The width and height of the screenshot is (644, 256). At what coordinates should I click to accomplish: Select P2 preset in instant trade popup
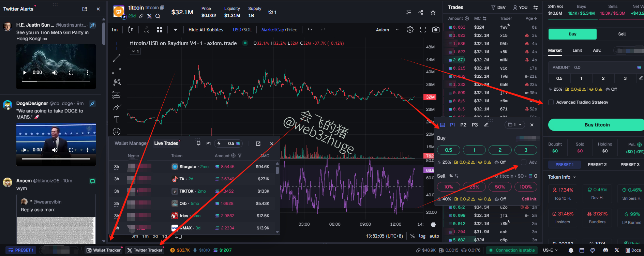pos(463,125)
